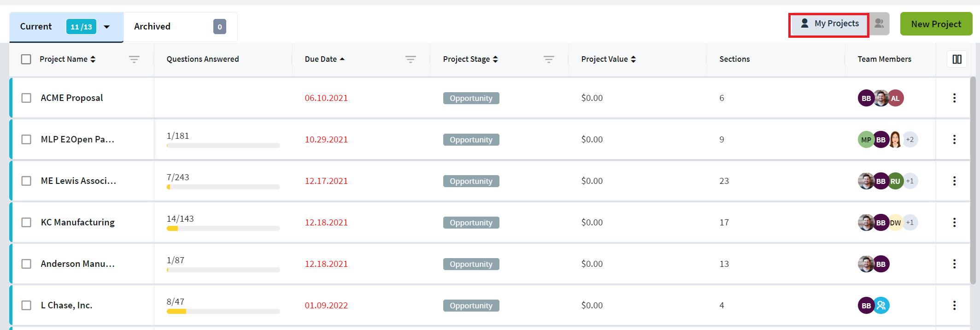Click the Archived count badge 0
980x330 pixels.
tap(220, 27)
